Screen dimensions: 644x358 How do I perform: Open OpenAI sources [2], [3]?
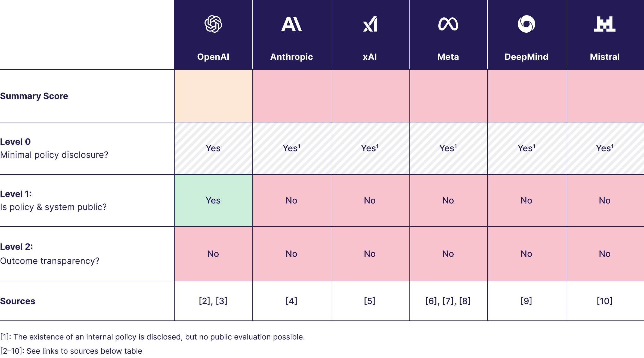point(213,301)
